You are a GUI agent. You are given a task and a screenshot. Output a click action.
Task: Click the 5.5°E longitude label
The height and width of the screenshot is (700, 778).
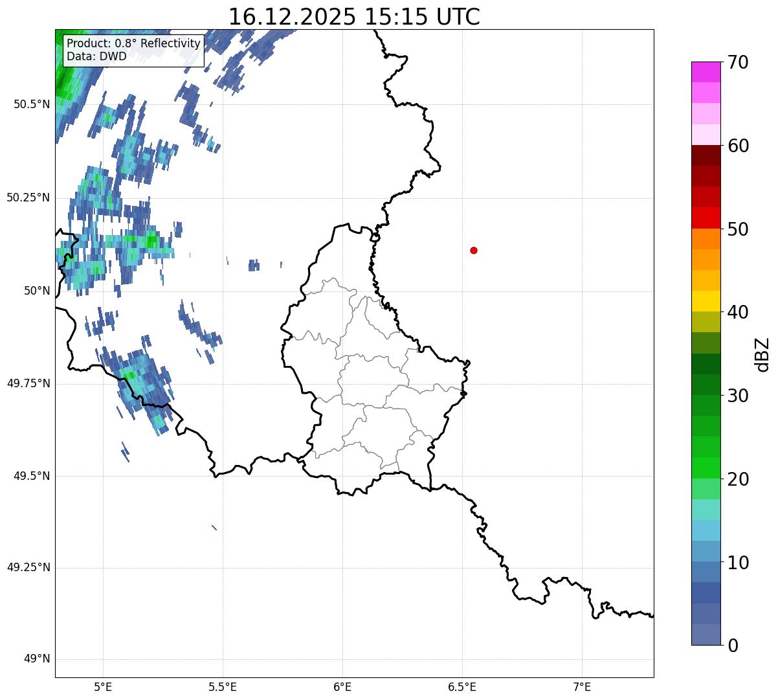point(223,687)
